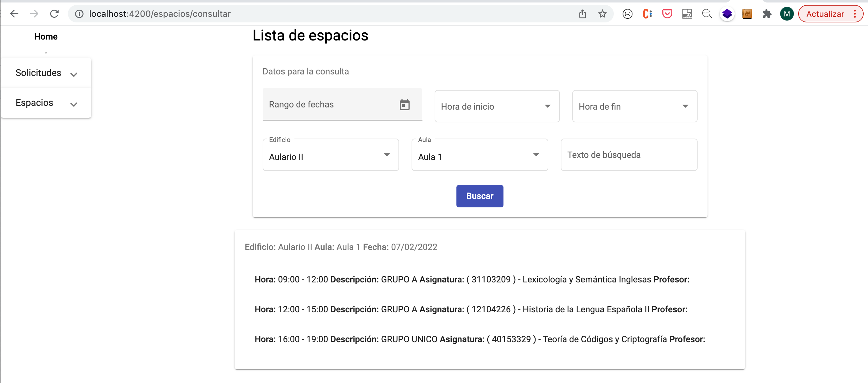The image size is (868, 383).
Task: Click the site information icon in address bar
Action: [x=79, y=14]
